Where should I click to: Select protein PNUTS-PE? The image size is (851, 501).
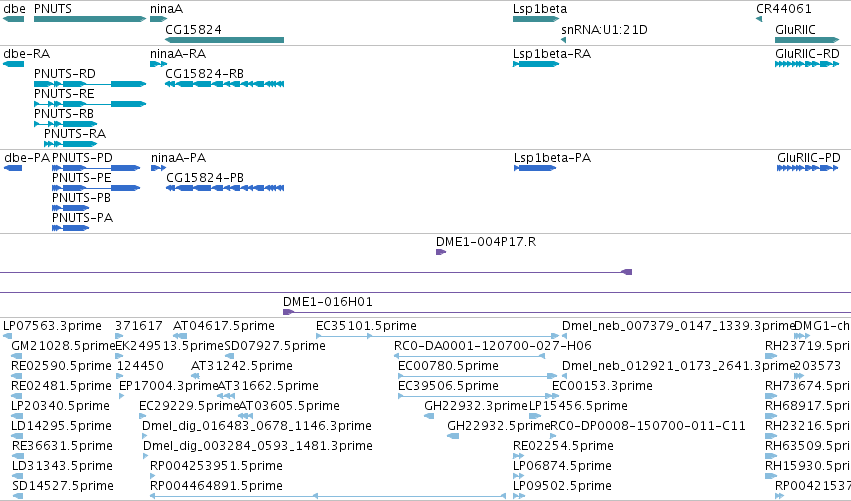81,178
